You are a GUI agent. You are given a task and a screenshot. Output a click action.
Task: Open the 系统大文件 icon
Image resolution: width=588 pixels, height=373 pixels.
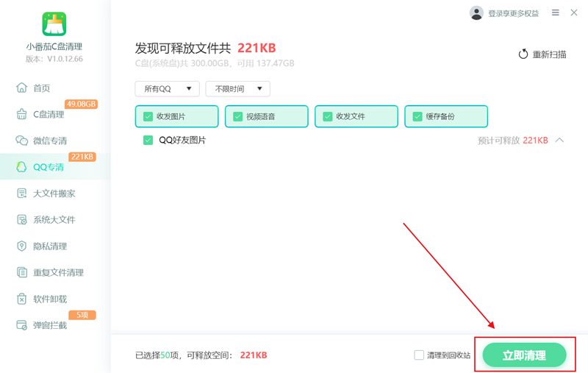pyautogui.click(x=22, y=219)
